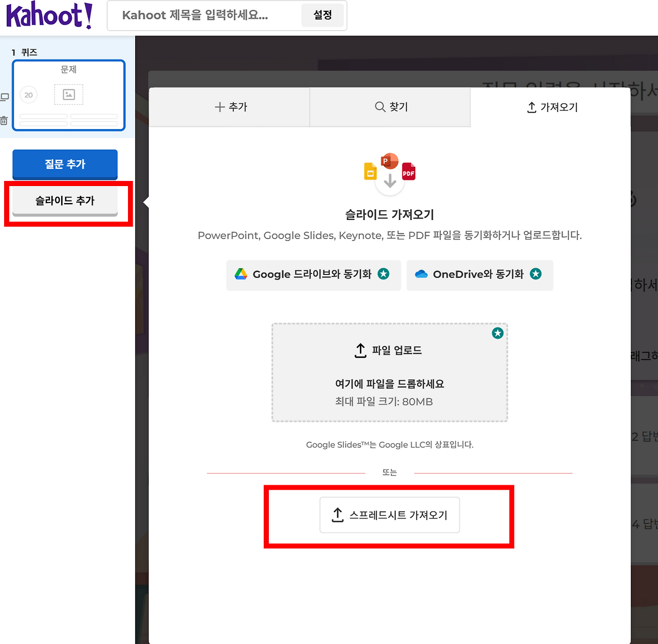Image resolution: width=658 pixels, height=644 pixels.
Task: Select the quiz 1 slide thumbnail
Action: click(x=69, y=96)
